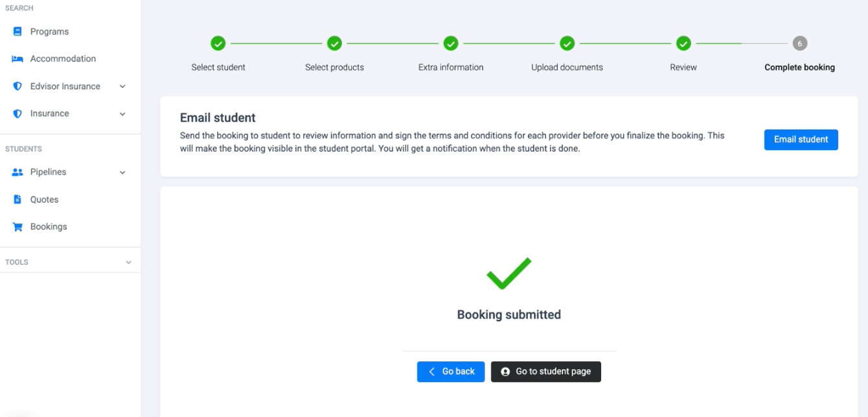Expand Edvisor Insurance submenu chevron
The height and width of the screenshot is (417, 868).
pyautogui.click(x=122, y=86)
